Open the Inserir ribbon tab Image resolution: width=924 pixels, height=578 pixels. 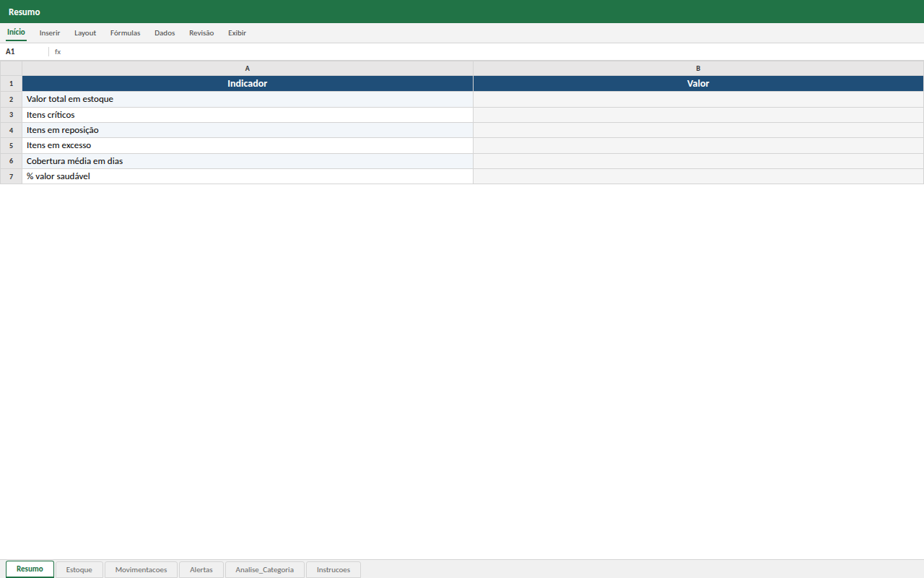coord(50,33)
